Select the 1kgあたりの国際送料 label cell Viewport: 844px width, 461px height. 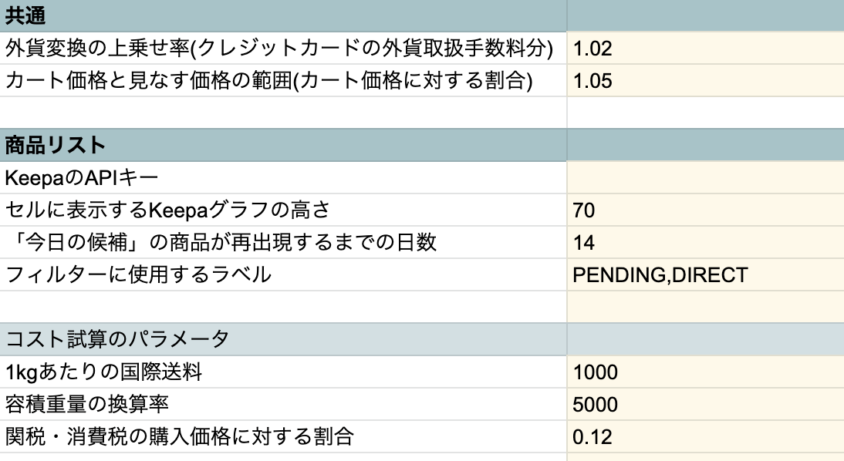click(283, 372)
